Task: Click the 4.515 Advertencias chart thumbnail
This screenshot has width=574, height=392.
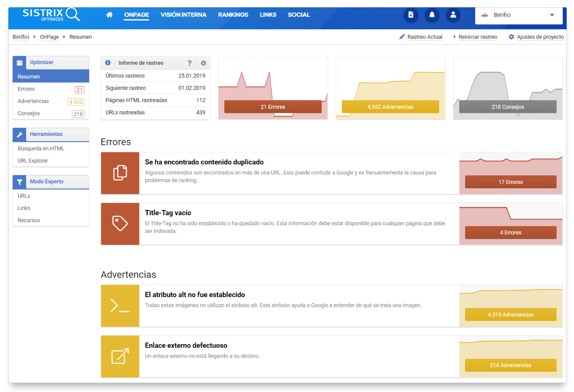Action: pos(510,315)
